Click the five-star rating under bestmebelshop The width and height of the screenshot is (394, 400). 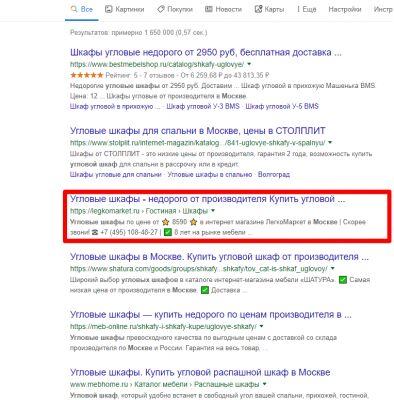[87, 75]
